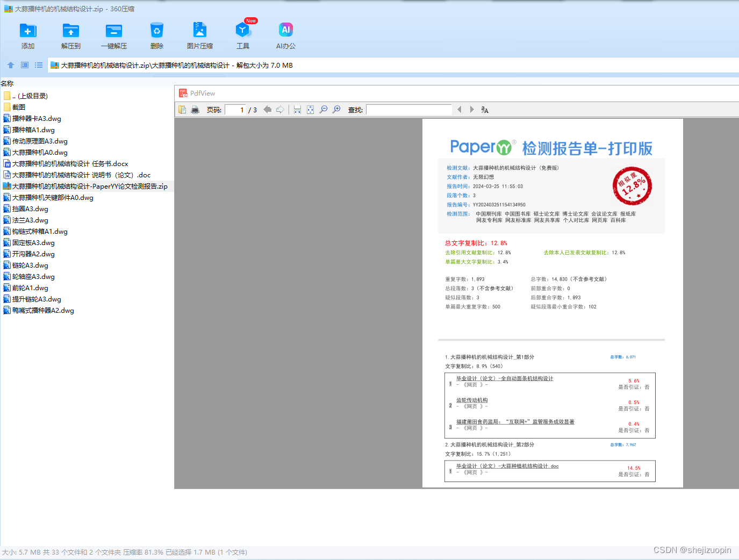The width and height of the screenshot is (739, 560).
Task: Click the 12.8% similarity stamp
Action: coord(632,186)
